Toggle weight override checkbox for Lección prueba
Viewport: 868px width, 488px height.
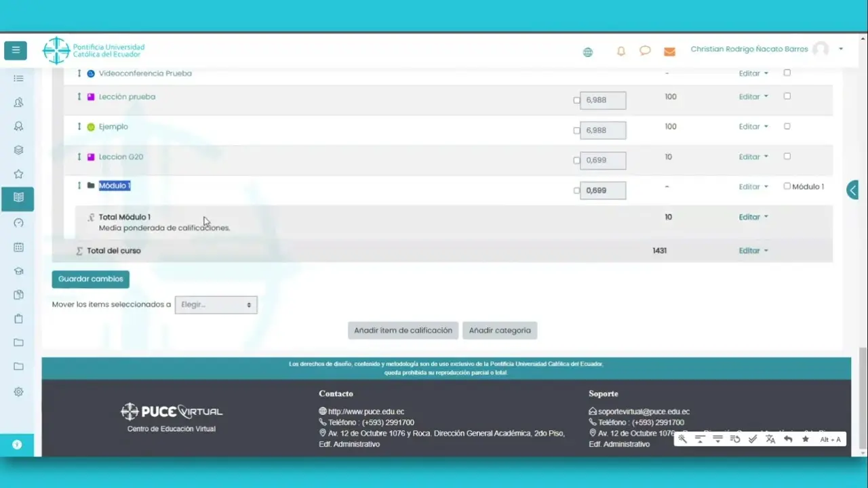pyautogui.click(x=577, y=100)
